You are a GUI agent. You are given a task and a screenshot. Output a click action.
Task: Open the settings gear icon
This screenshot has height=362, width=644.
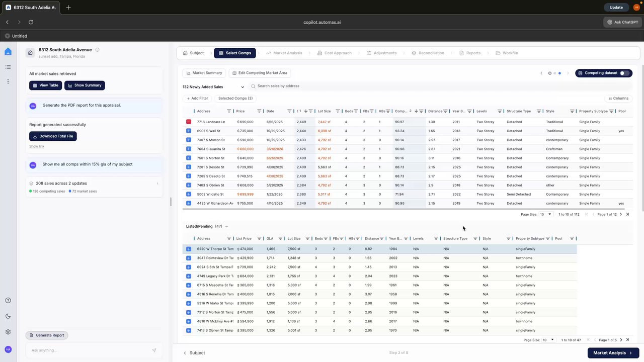coord(8,332)
